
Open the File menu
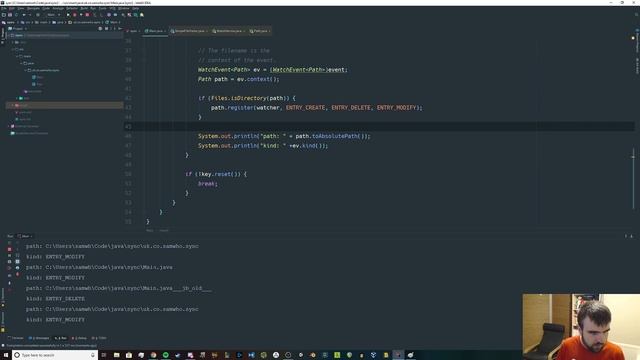(x=3, y=8)
